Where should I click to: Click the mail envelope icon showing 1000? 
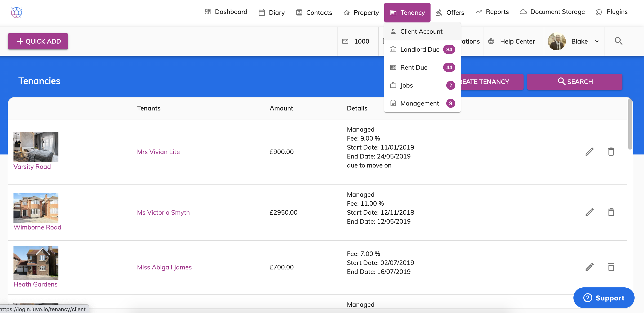tap(345, 41)
